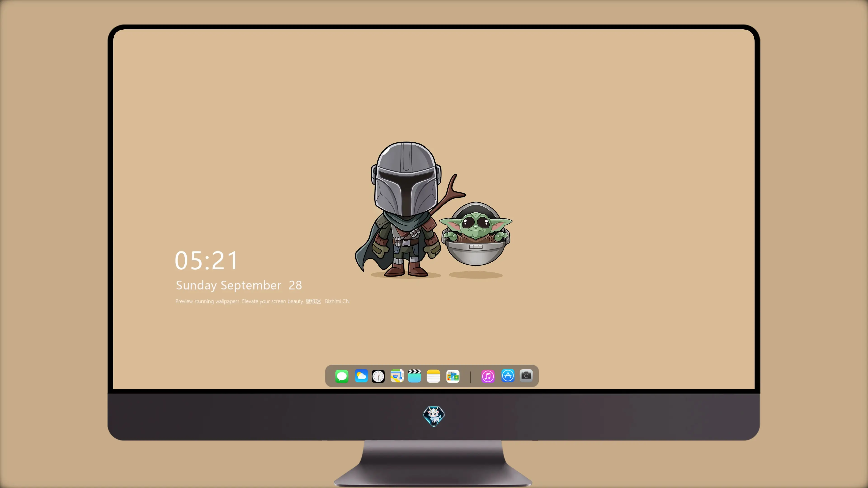
Task: Open the Camera app in the dock
Action: pos(526,376)
